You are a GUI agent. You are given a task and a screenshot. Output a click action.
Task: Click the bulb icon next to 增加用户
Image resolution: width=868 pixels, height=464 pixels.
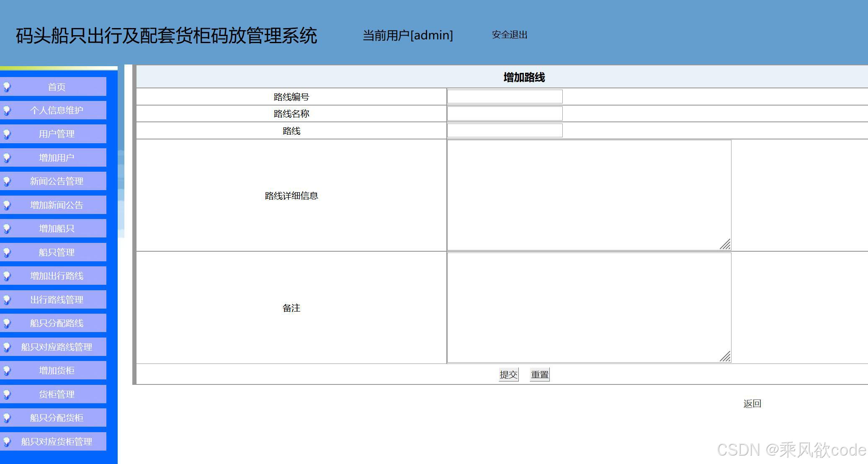pyautogui.click(x=8, y=158)
